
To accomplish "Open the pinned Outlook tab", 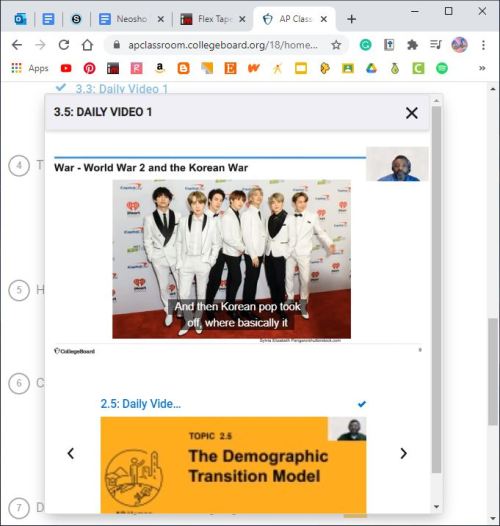I will (x=20, y=19).
